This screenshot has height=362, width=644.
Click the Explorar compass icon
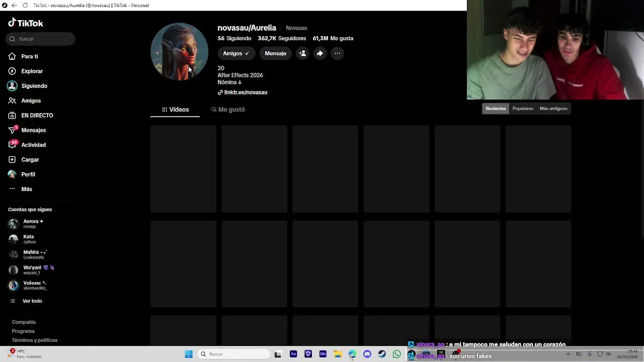click(12, 71)
